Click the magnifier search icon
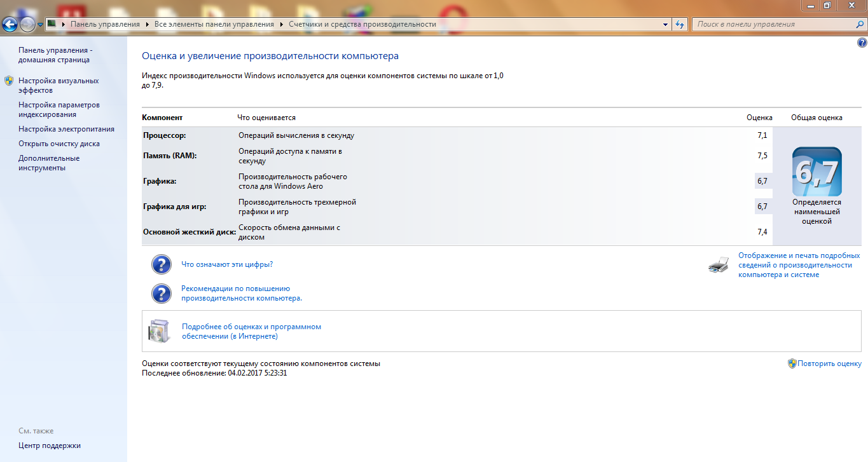 click(x=859, y=24)
